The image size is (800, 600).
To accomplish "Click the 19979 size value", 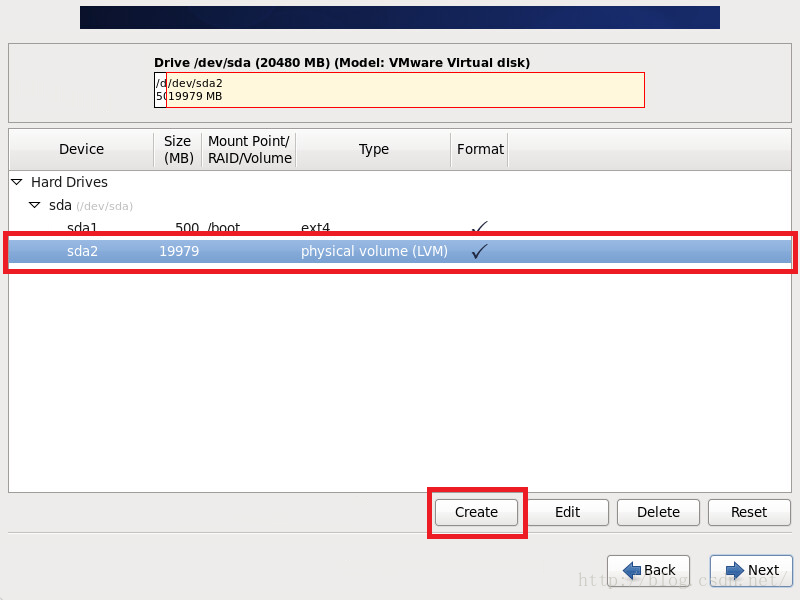I will click(x=179, y=251).
